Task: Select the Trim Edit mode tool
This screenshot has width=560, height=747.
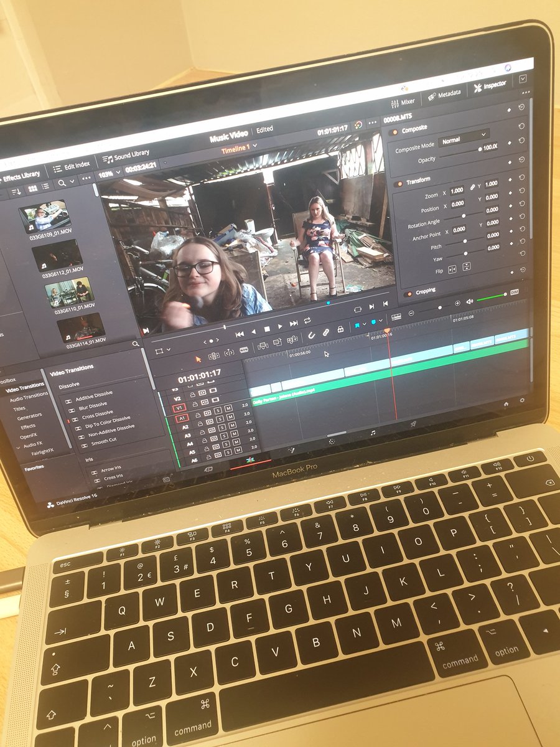Action: pos(214,356)
